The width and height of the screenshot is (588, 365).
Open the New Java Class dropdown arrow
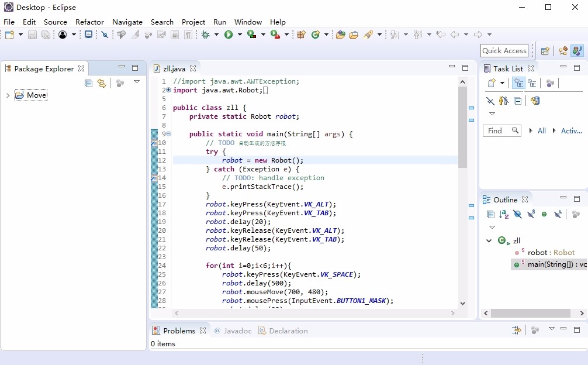[326, 35]
